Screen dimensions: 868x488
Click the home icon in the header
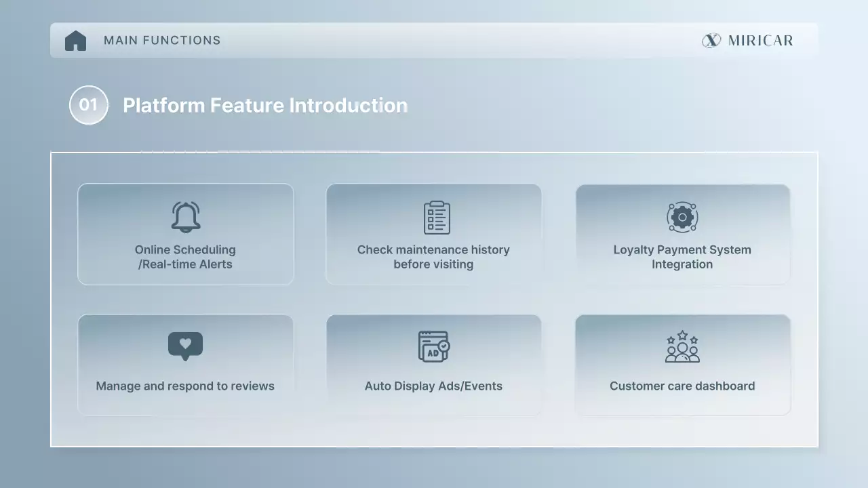[x=75, y=41]
